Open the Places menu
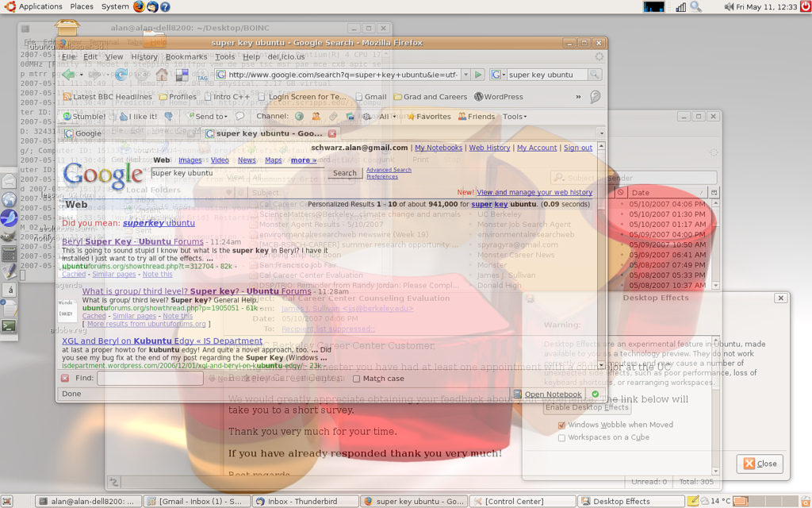Image resolution: width=812 pixels, height=508 pixels. [x=82, y=6]
